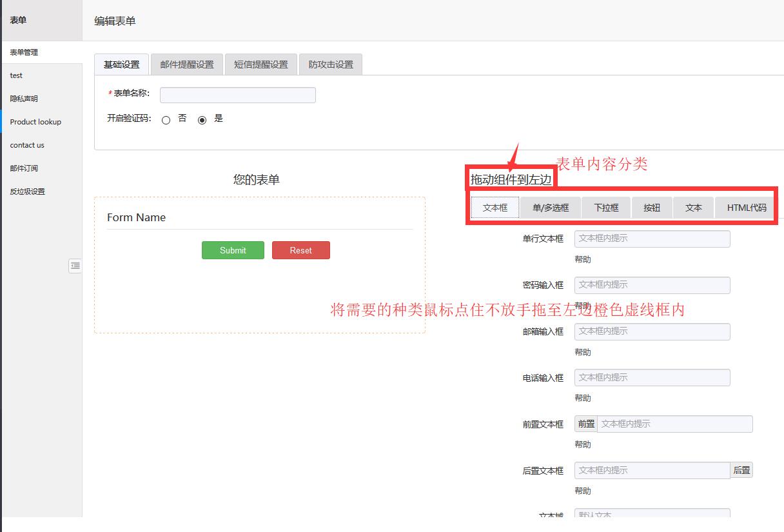Go to the 防攻击设置 tab
This screenshot has width=784, height=532.
[x=331, y=64]
